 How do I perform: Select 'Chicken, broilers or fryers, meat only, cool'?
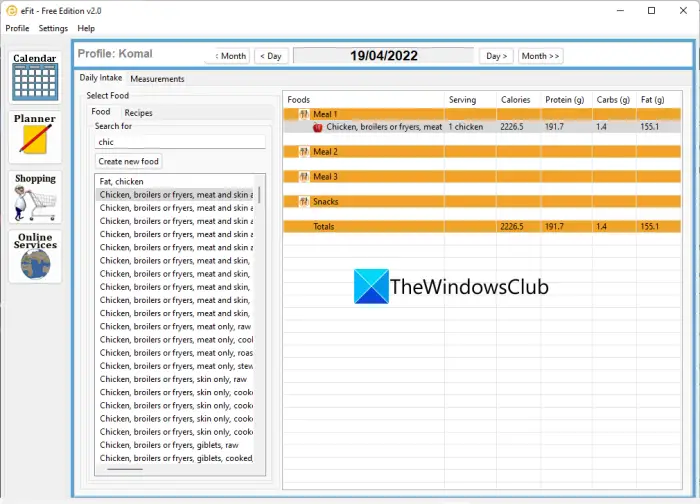175,340
